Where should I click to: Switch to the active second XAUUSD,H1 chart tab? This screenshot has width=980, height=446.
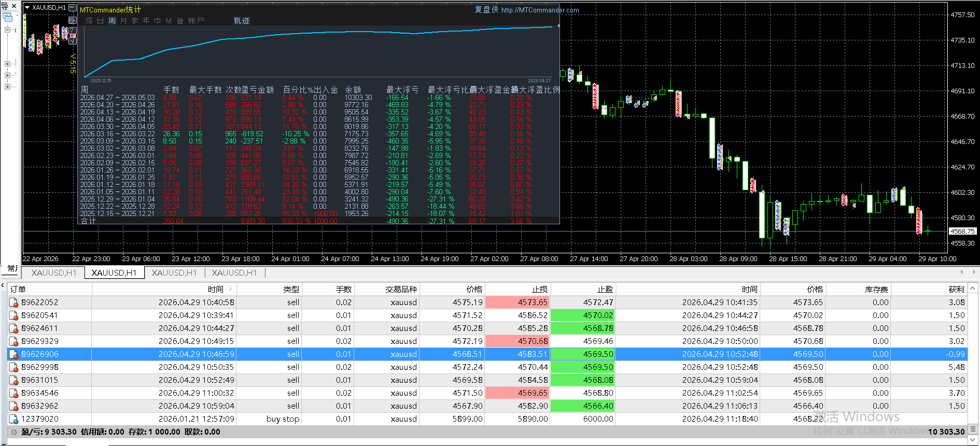click(x=114, y=273)
